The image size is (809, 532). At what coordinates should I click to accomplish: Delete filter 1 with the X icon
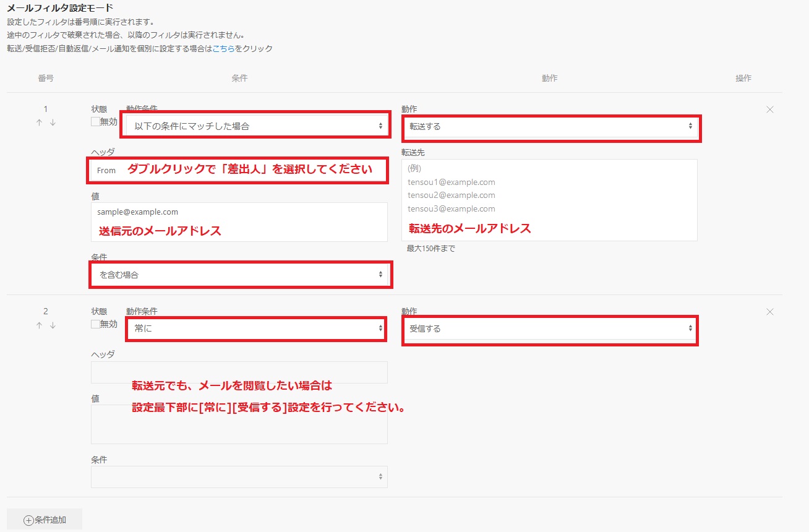770,109
